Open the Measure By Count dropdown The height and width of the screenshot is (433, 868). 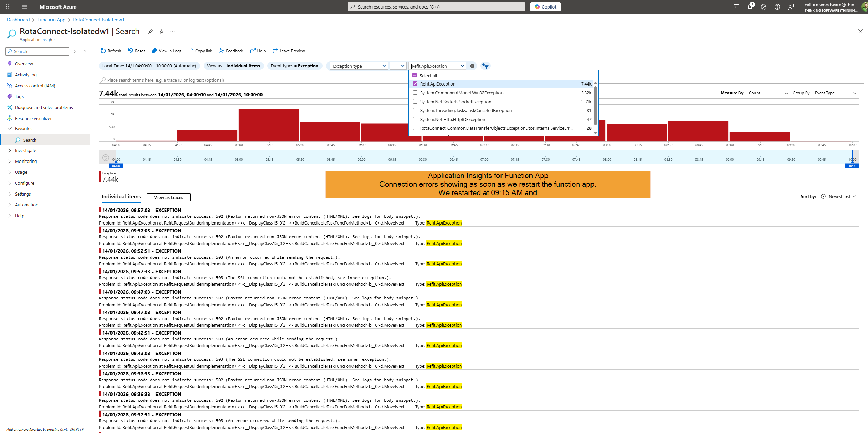tap(768, 93)
